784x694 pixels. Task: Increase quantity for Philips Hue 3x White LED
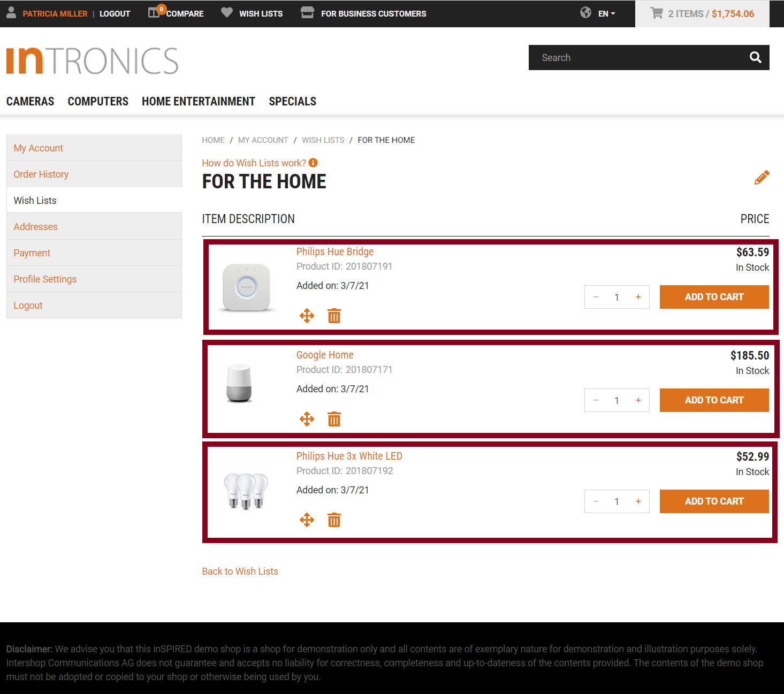click(638, 501)
